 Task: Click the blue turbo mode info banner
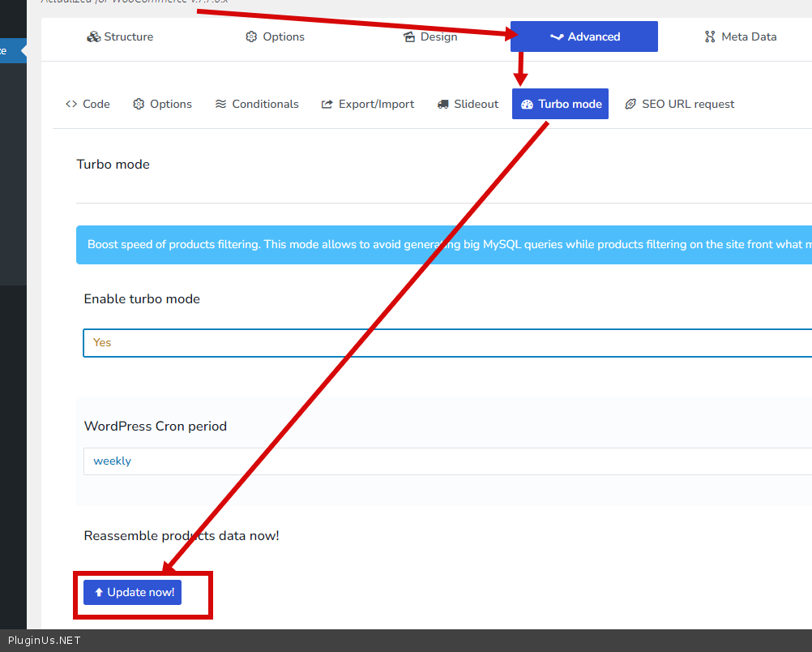tap(446, 244)
